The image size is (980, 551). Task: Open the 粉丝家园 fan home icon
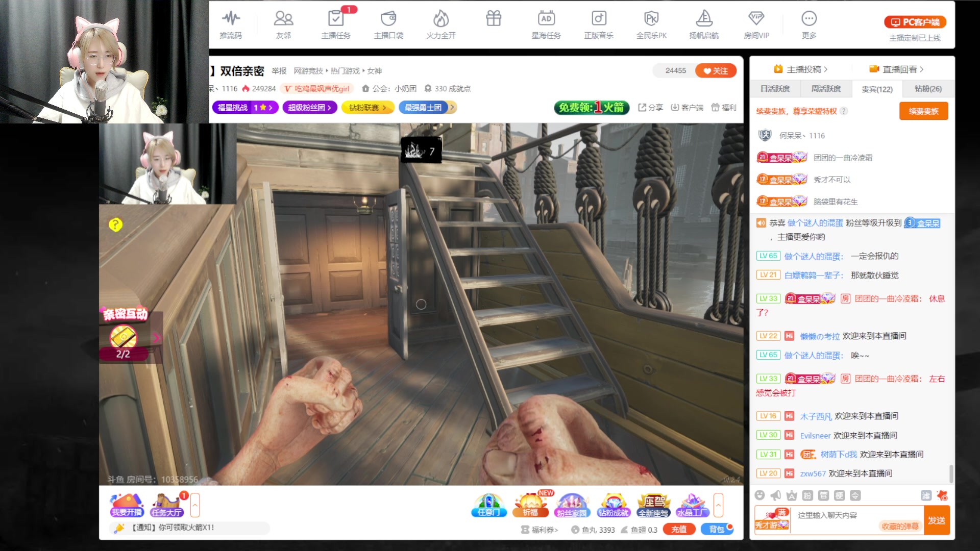[572, 506]
